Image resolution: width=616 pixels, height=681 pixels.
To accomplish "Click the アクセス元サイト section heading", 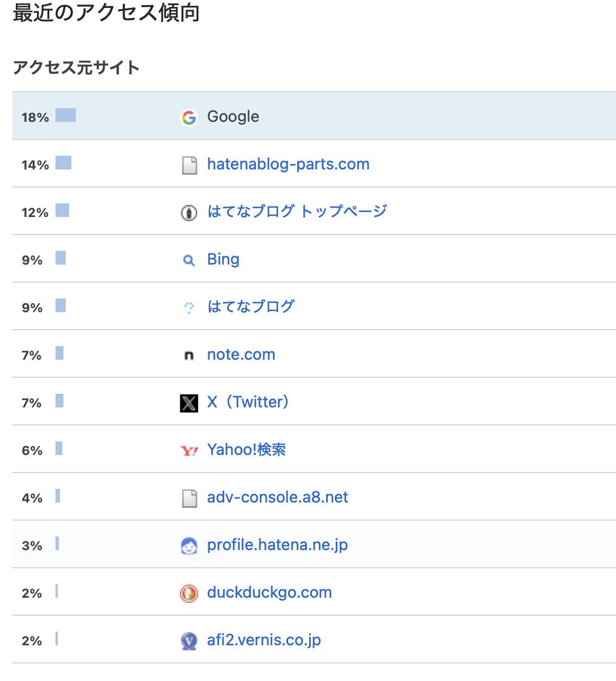I will pyautogui.click(x=76, y=68).
